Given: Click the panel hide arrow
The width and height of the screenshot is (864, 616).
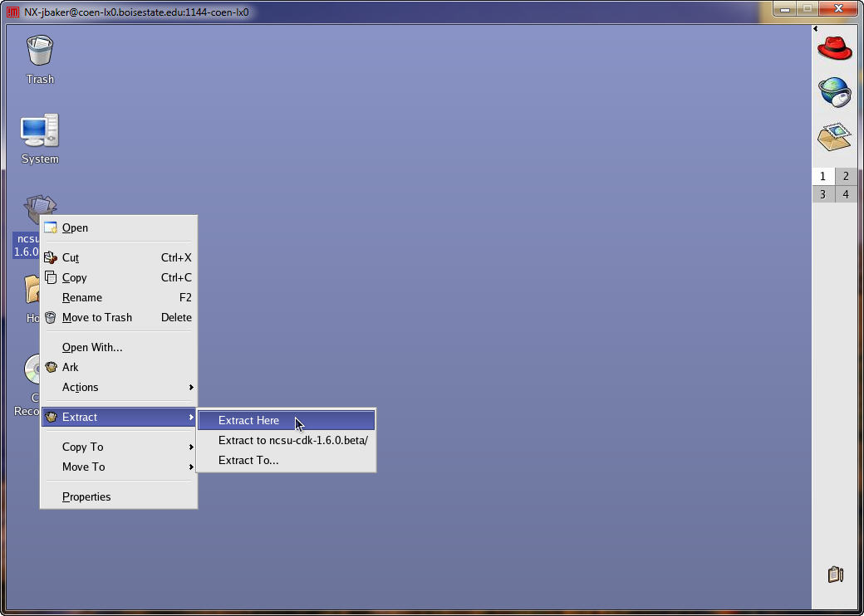Looking at the screenshot, I should pos(816,28).
